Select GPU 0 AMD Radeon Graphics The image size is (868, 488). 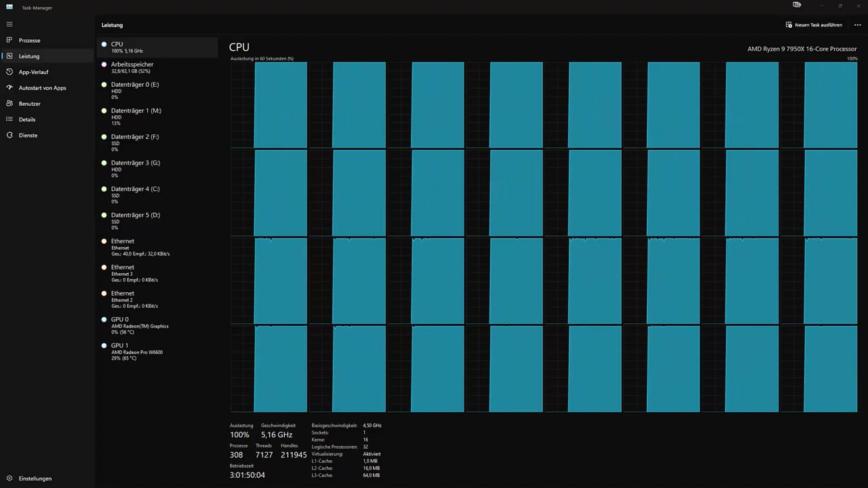(x=157, y=325)
